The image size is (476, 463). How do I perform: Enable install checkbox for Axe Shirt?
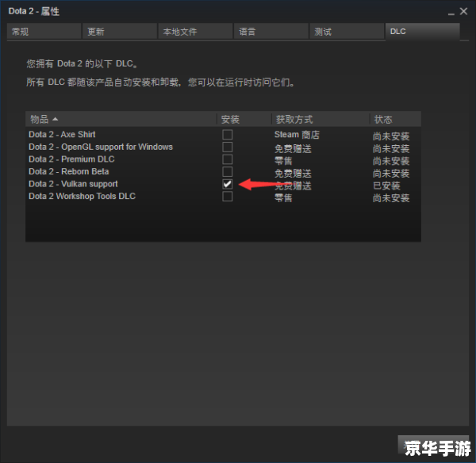tap(228, 135)
